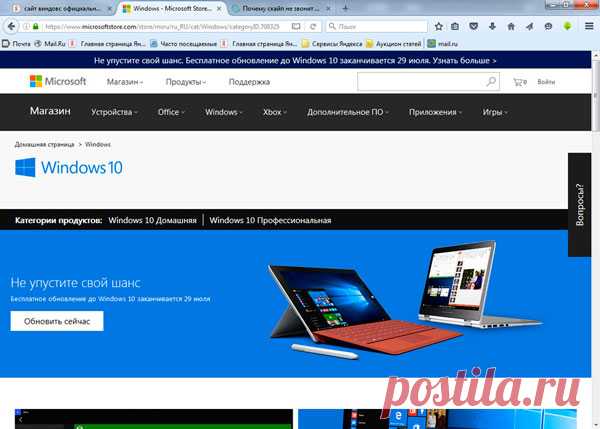Click Магазин title in dark navigation bar
The image size is (600, 429).
(x=50, y=111)
